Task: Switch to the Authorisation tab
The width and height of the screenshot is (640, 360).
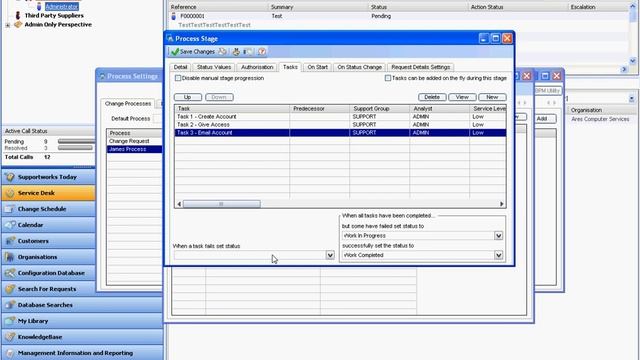Action: (257, 67)
